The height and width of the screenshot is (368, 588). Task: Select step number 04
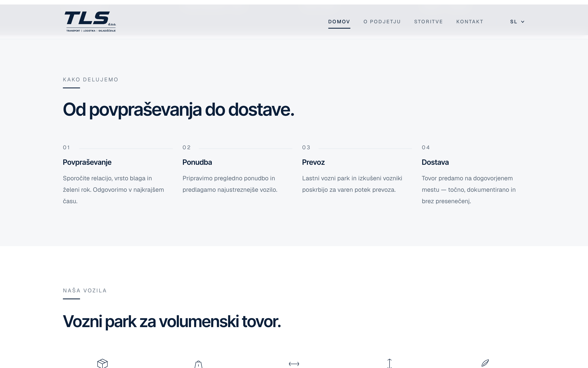click(x=426, y=147)
